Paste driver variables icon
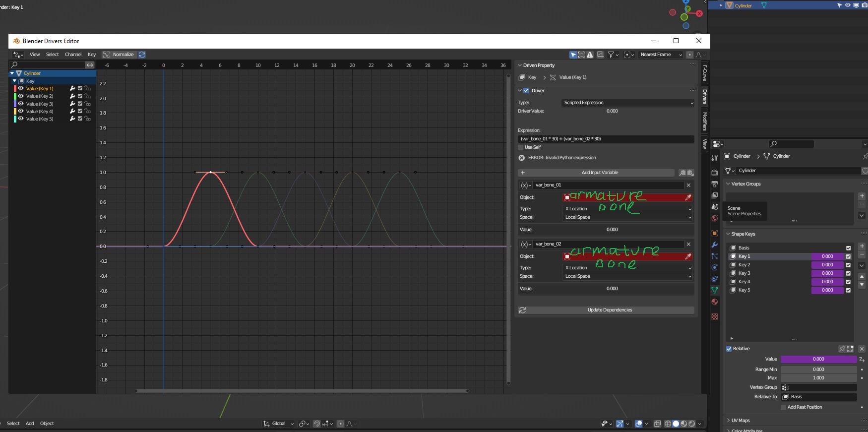 tap(690, 173)
